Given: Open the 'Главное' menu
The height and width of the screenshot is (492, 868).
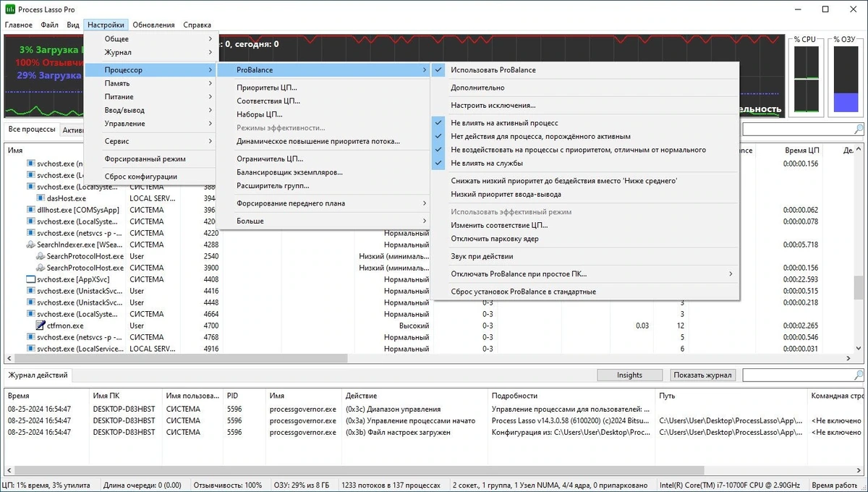Looking at the screenshot, I should click(19, 25).
